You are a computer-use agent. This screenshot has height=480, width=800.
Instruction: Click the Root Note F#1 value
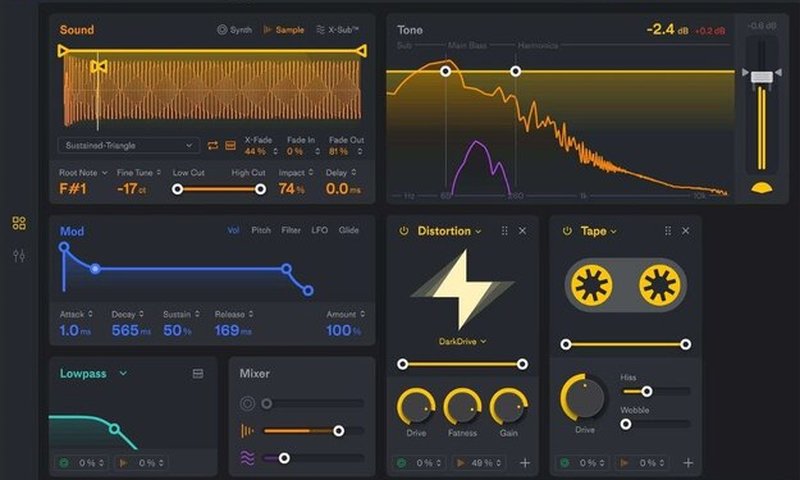coord(76,188)
